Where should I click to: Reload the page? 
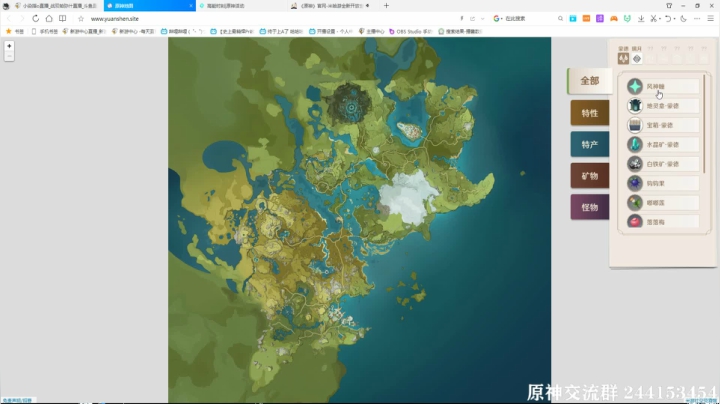[x=35, y=18]
